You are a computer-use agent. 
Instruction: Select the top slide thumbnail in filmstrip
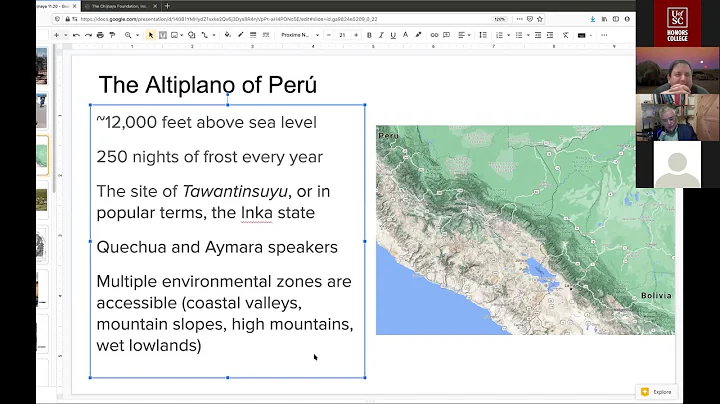(42, 66)
